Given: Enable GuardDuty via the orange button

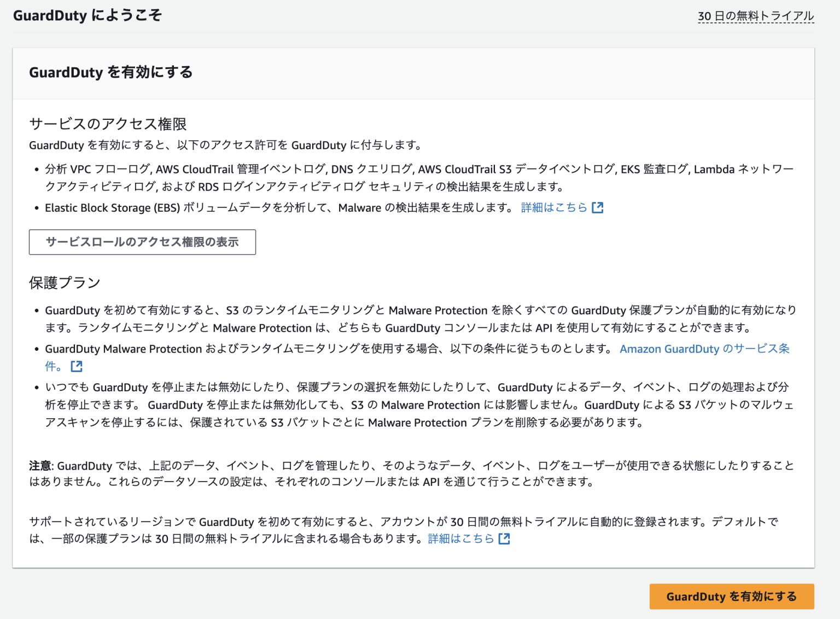Looking at the screenshot, I should [x=731, y=597].
